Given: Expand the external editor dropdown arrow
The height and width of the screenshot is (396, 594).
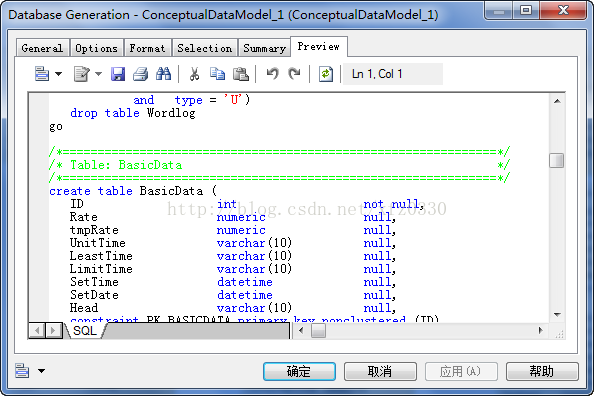Looking at the screenshot, I should click(x=98, y=74).
